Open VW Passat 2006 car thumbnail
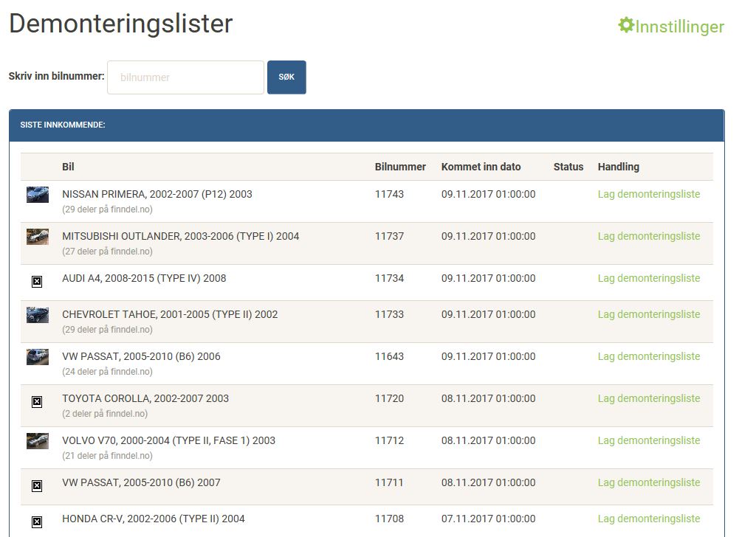Screen dimensions: 756x537 (x=38, y=357)
